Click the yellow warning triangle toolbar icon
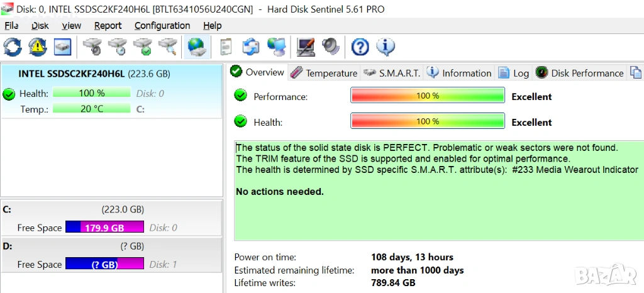 (x=38, y=47)
